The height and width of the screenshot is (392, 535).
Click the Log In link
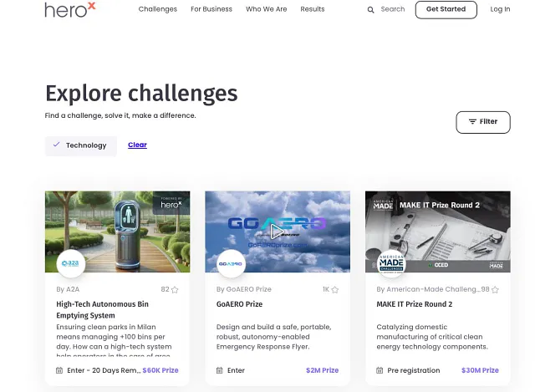tap(500, 9)
